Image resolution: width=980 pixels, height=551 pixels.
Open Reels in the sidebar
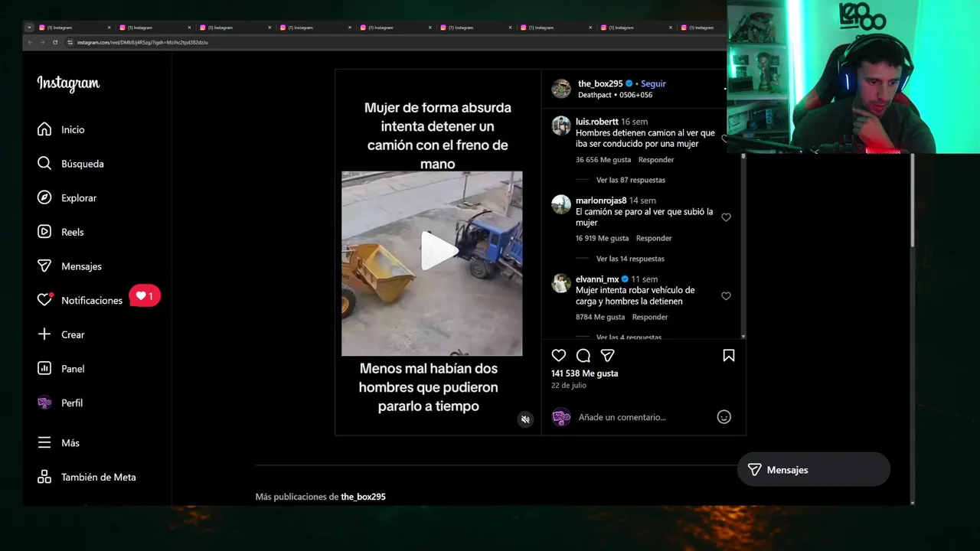[x=60, y=232]
